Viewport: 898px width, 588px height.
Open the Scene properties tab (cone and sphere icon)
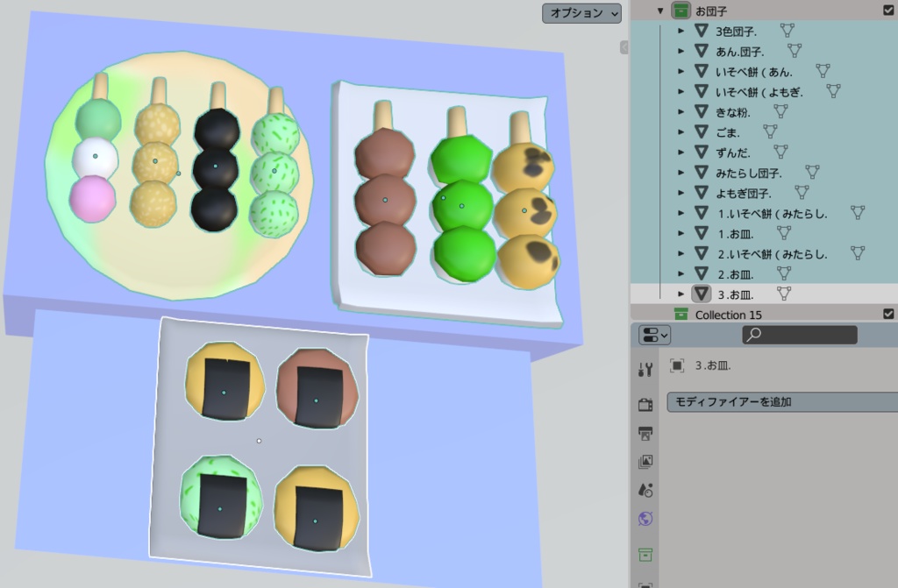pyautogui.click(x=645, y=490)
